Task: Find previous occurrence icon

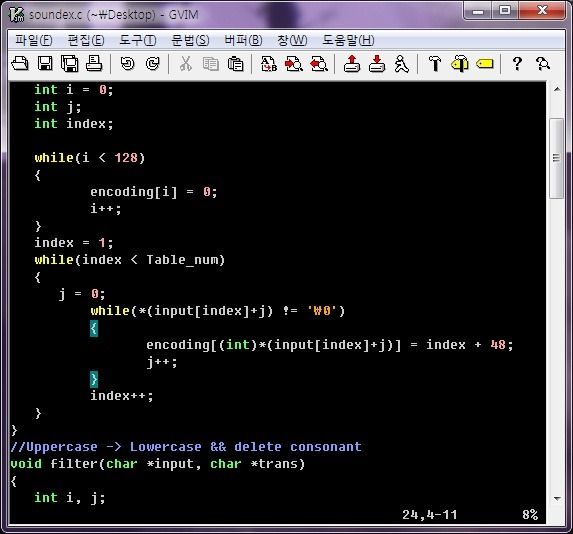Action: coord(319,64)
